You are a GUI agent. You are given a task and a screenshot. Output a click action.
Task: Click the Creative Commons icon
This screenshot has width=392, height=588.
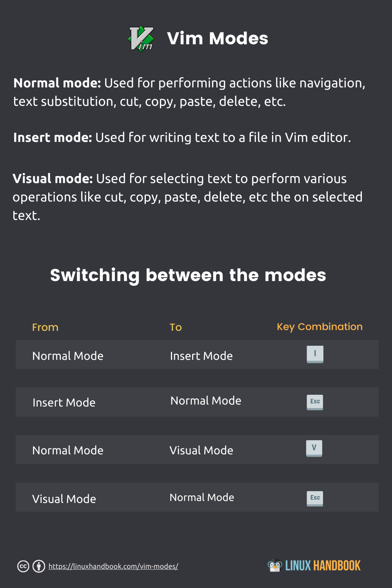coord(24,566)
